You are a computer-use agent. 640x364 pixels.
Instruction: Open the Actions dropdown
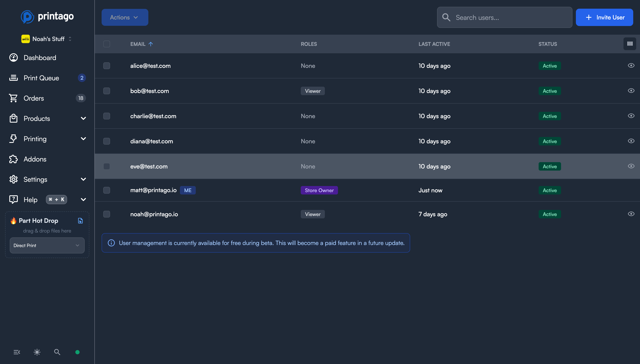tap(125, 17)
